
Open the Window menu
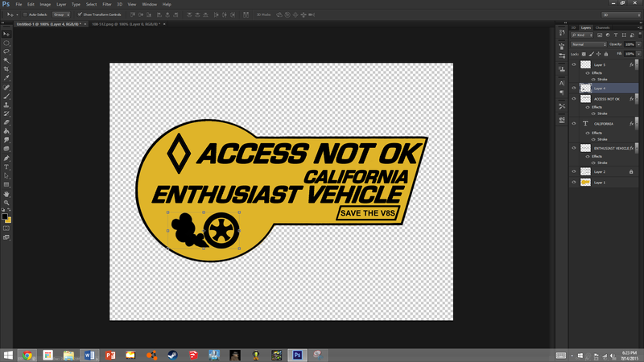click(x=149, y=4)
